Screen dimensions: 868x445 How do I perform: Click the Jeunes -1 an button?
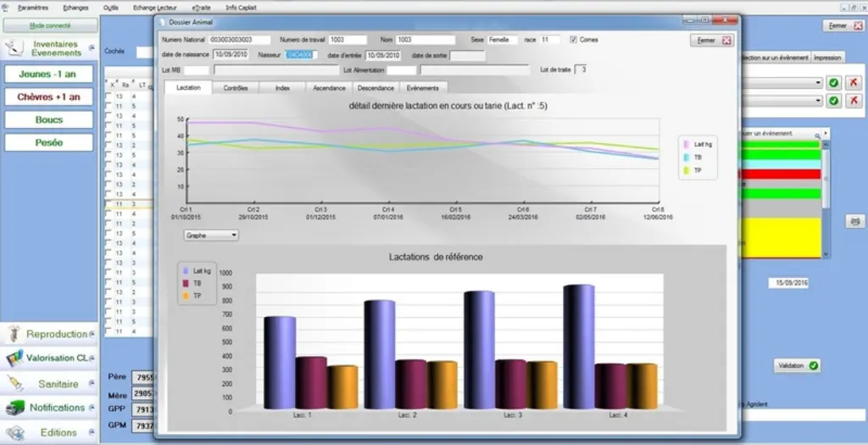click(x=48, y=75)
